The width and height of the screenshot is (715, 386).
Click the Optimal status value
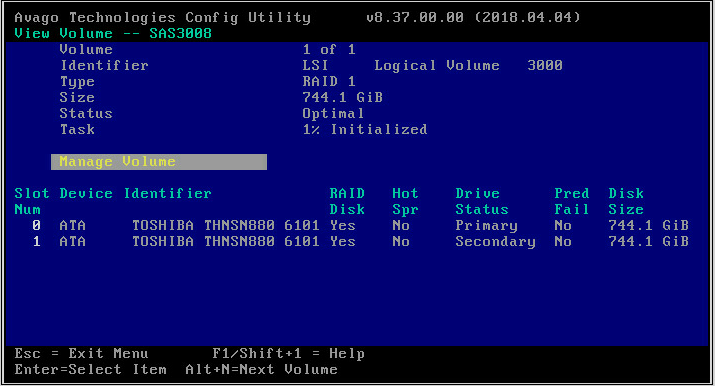[333, 113]
